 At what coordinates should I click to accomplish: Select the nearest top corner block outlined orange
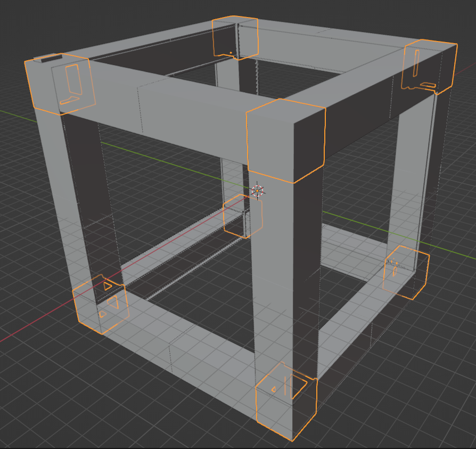(x=286, y=141)
